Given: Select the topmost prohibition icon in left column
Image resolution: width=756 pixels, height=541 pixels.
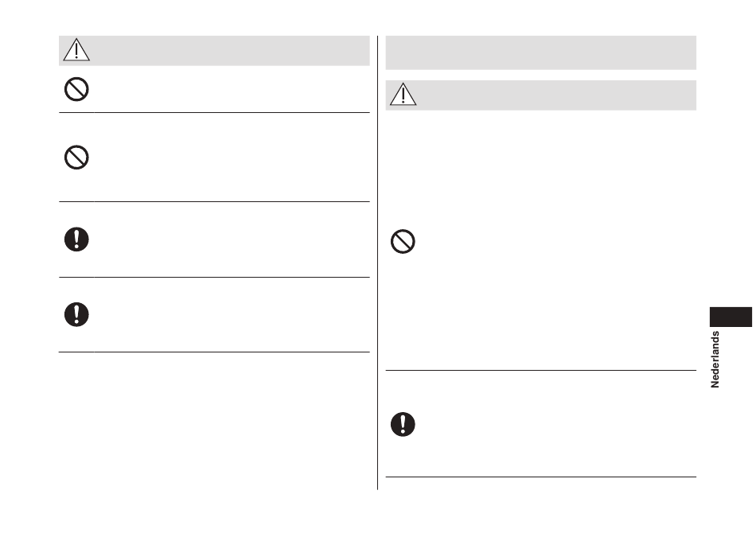Looking at the screenshot, I should 76,89.
